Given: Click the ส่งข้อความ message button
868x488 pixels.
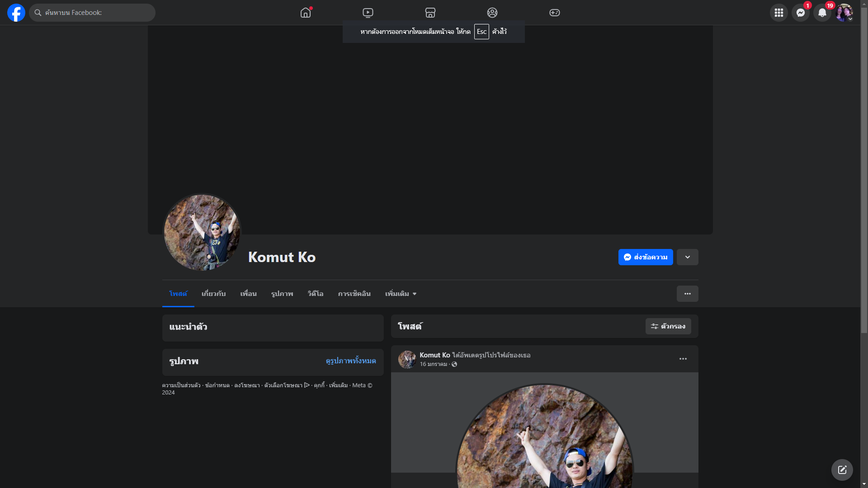Looking at the screenshot, I should tap(645, 257).
